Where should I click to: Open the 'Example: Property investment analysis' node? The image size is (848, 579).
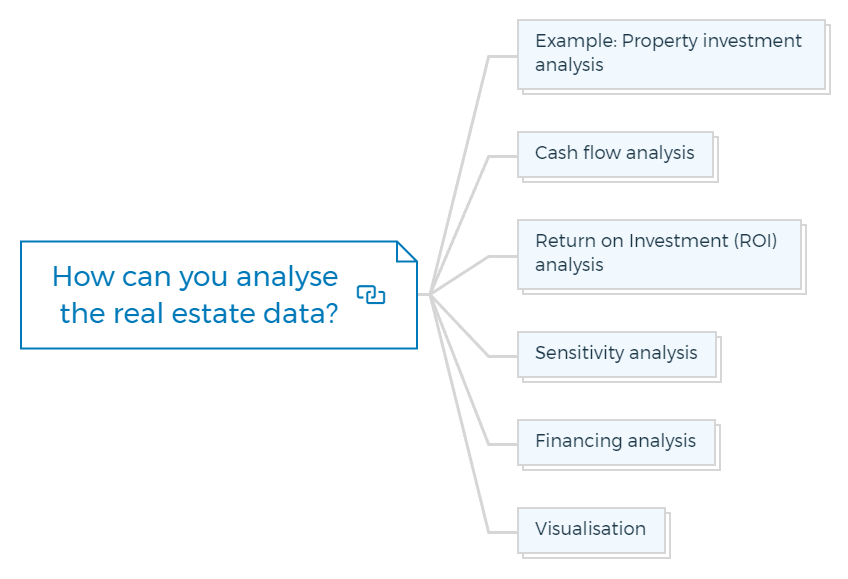pyautogui.click(x=671, y=55)
